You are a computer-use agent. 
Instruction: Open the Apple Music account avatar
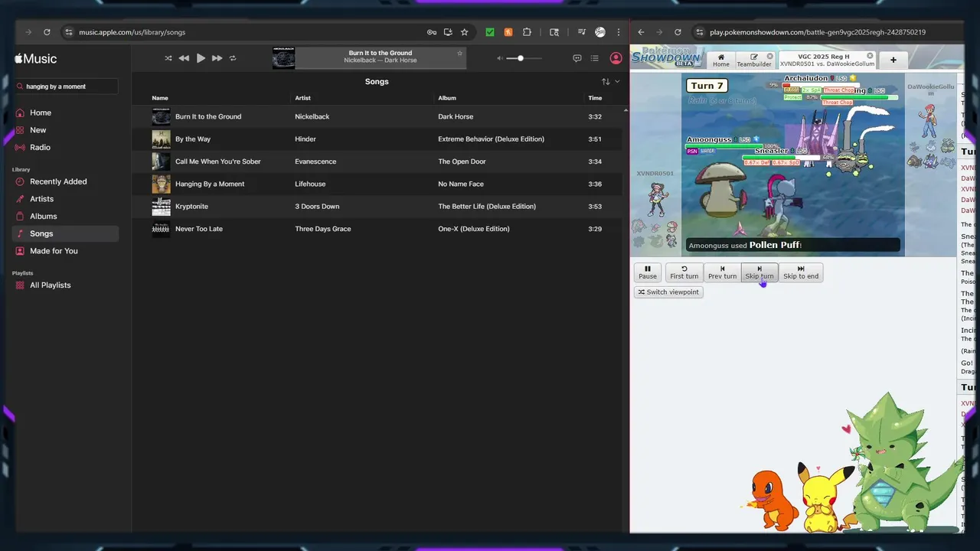[616, 58]
